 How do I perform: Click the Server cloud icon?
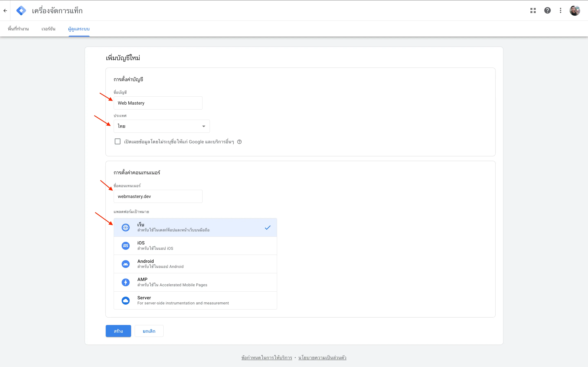[x=126, y=300]
